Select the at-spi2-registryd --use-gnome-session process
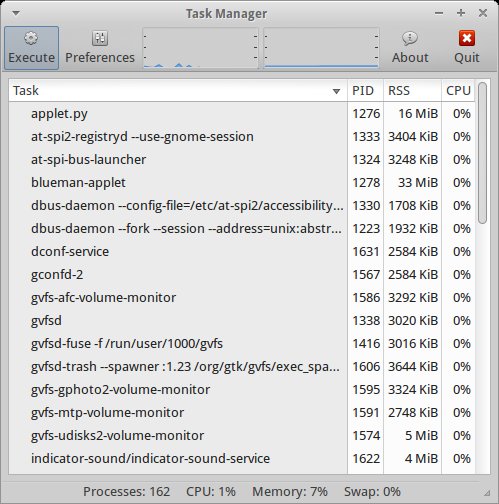 [242, 137]
